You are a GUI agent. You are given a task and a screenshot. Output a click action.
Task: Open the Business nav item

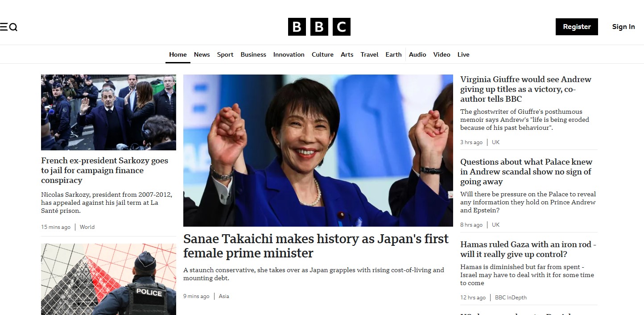pos(253,54)
